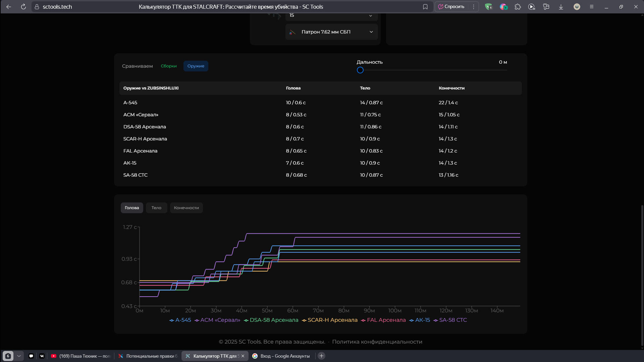Open pinned VK tab
The width and height of the screenshot is (644, 362).
(42, 356)
